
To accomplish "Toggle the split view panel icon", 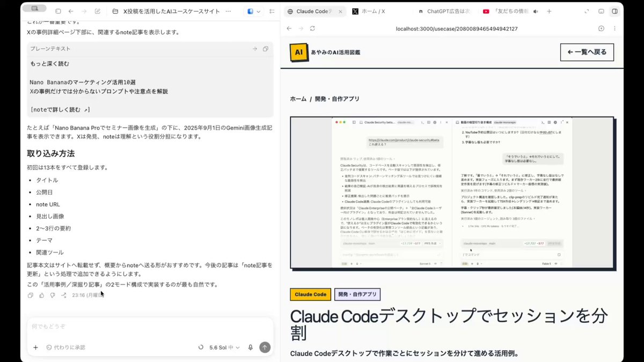I will [x=615, y=11].
